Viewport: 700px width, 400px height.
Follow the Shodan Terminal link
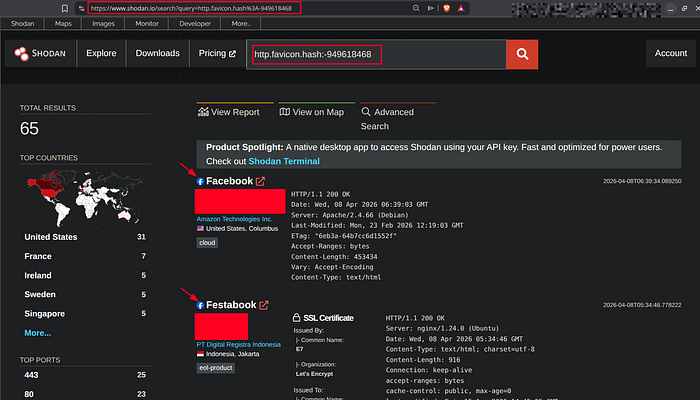tap(284, 161)
